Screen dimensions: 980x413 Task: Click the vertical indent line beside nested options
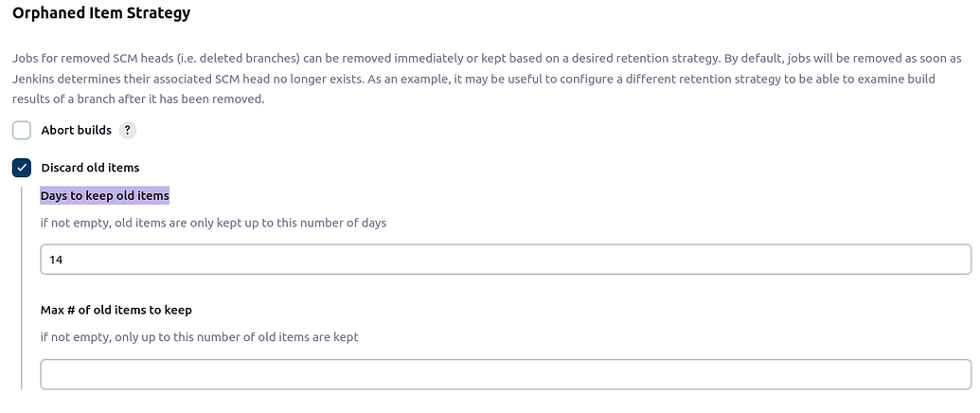click(21, 284)
